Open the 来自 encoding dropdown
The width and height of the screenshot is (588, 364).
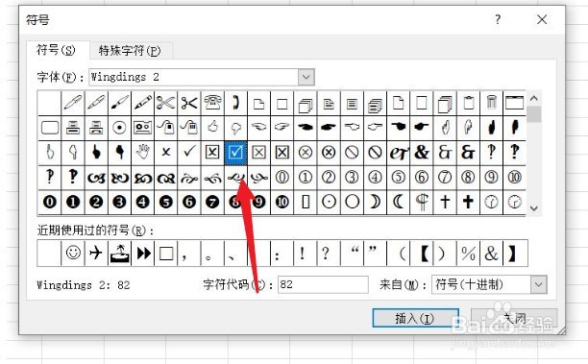coord(538,284)
